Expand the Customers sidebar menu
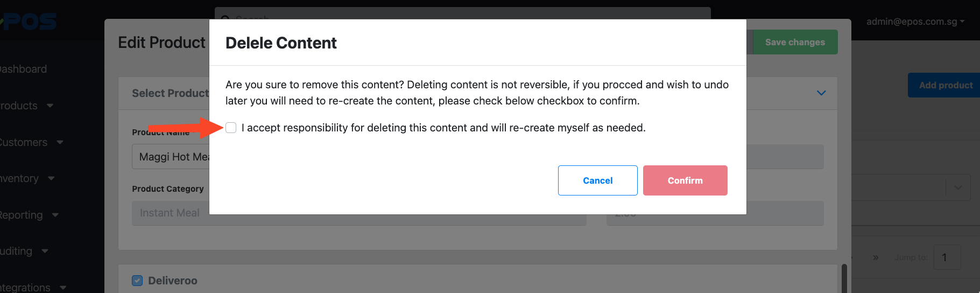Viewport: 980px width, 293px height. [x=31, y=142]
